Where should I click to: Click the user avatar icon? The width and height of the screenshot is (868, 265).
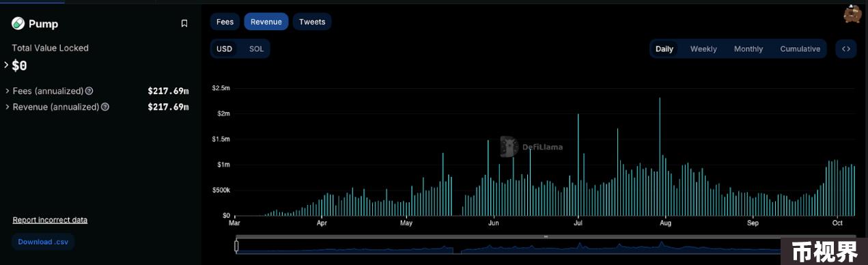852,14
